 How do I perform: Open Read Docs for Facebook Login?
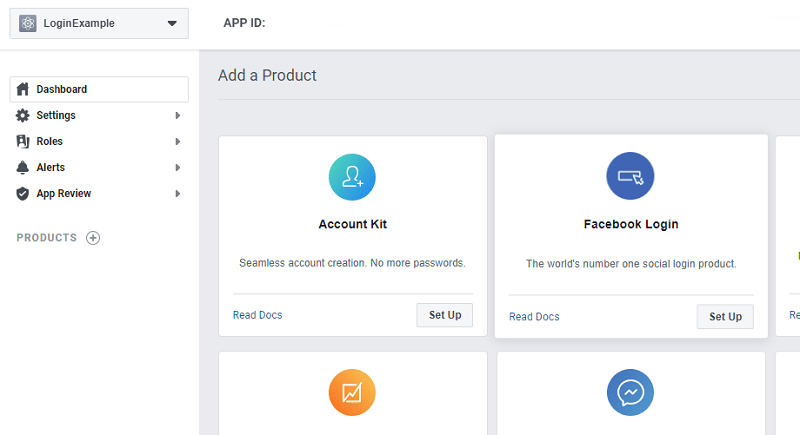[x=534, y=317]
